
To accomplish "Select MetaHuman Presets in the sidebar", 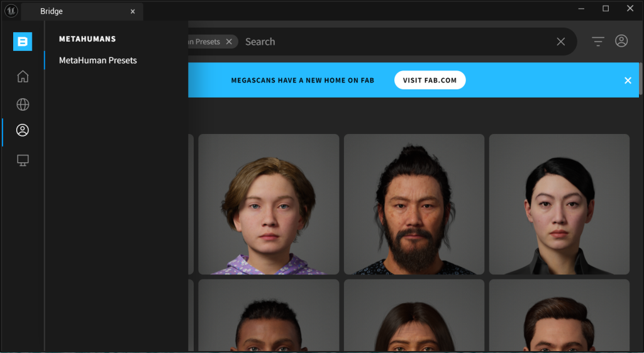I will [97, 60].
